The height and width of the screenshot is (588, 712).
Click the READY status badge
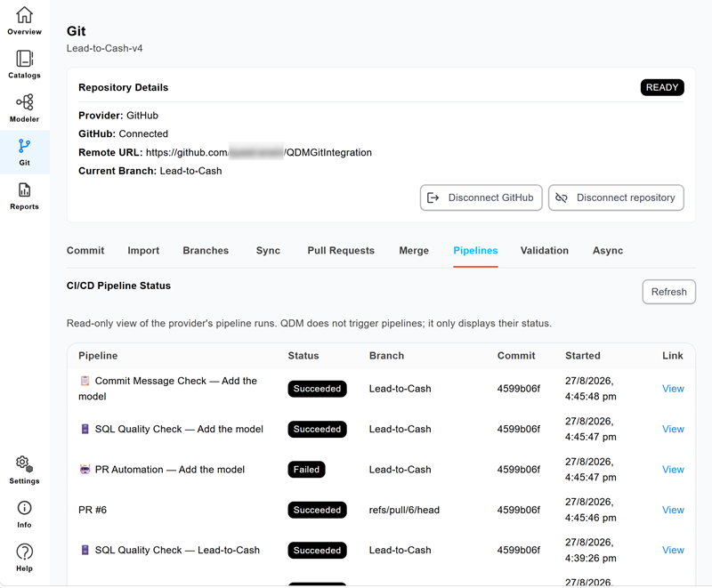662,87
